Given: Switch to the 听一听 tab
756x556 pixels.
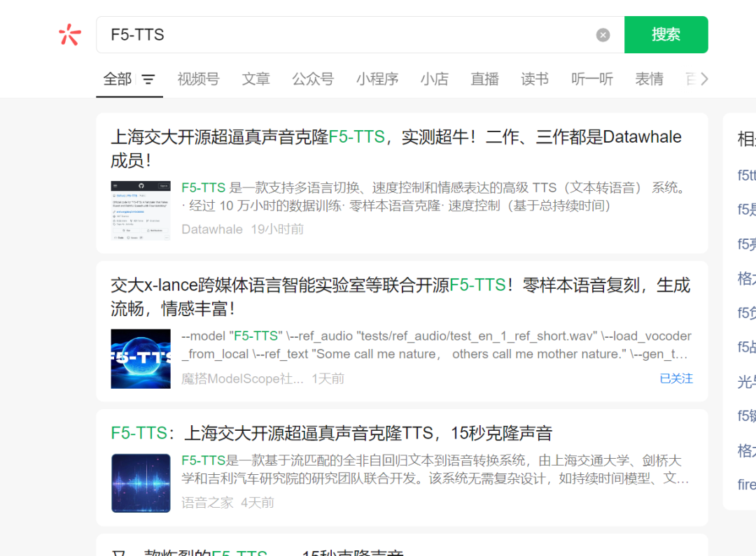Looking at the screenshot, I should (x=592, y=79).
